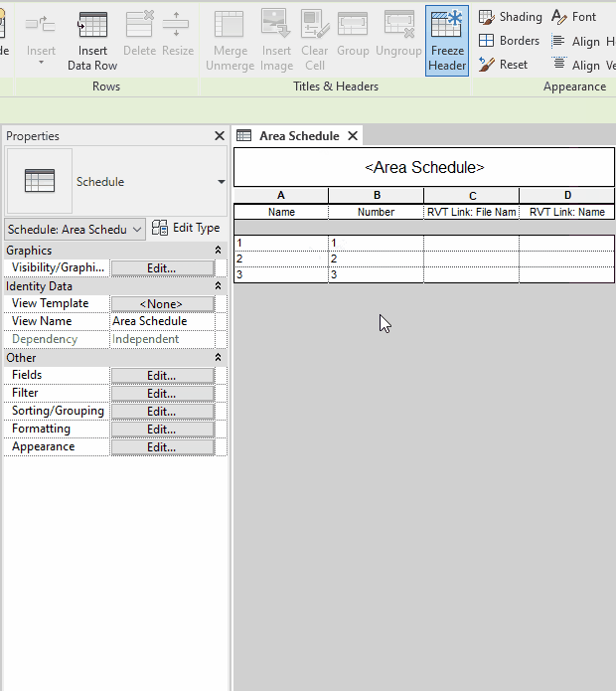The height and width of the screenshot is (691, 616).
Task: Select column D header
Action: point(567,195)
